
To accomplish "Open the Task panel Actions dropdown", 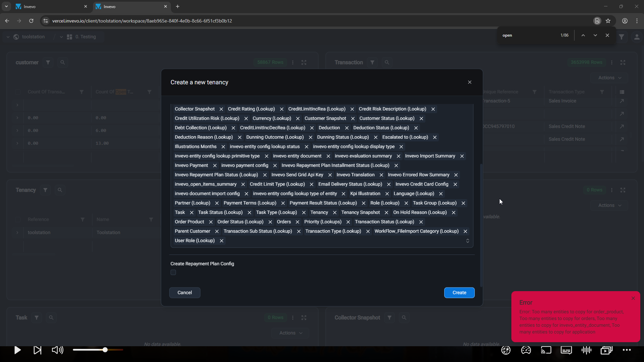I will click(290, 333).
